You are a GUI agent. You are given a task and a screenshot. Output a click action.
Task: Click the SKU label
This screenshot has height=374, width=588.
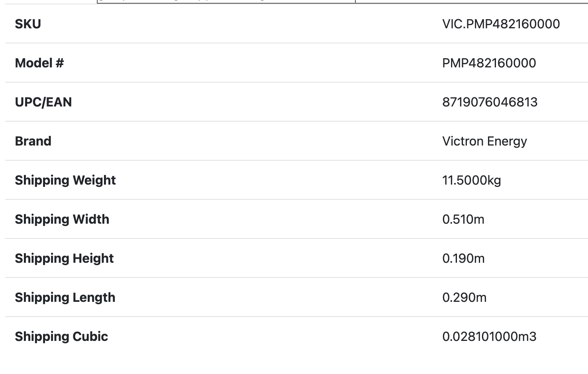point(28,24)
